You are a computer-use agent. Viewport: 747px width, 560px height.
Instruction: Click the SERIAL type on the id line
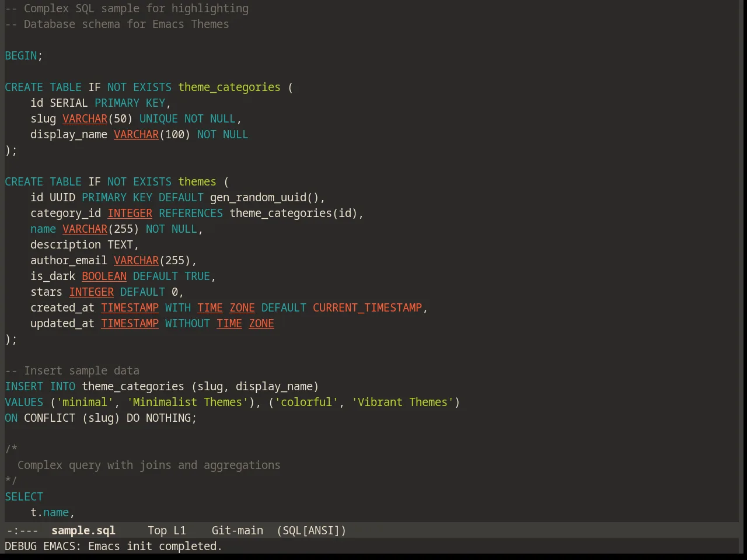(x=69, y=103)
